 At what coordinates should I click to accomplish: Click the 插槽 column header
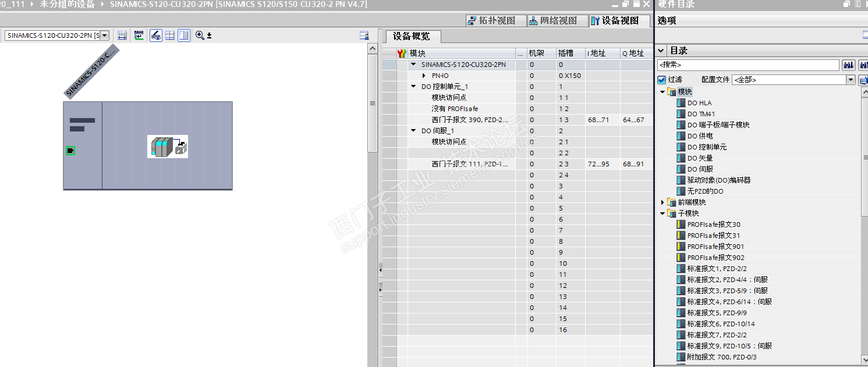[570, 53]
